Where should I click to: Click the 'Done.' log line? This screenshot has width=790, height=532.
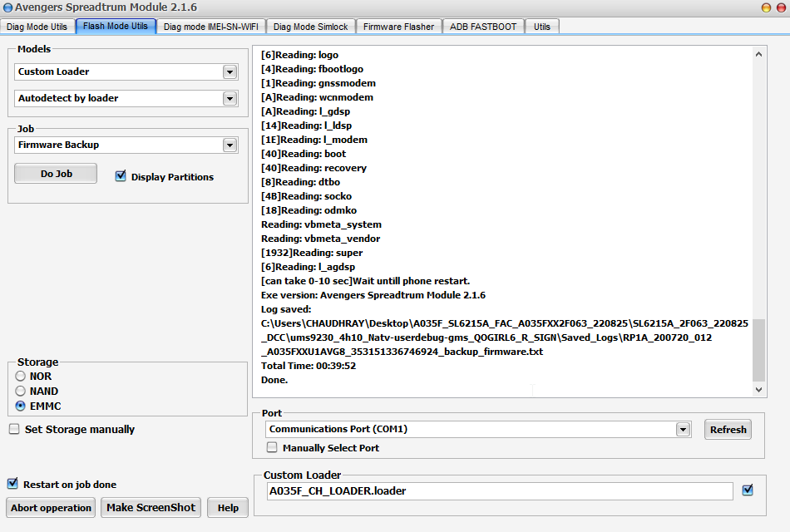click(x=274, y=380)
